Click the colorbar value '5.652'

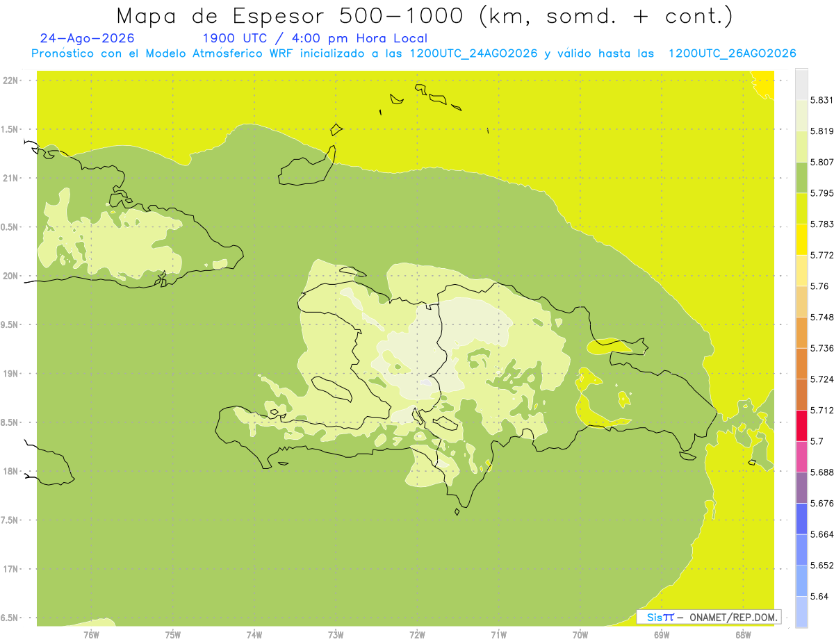pyautogui.click(x=821, y=565)
